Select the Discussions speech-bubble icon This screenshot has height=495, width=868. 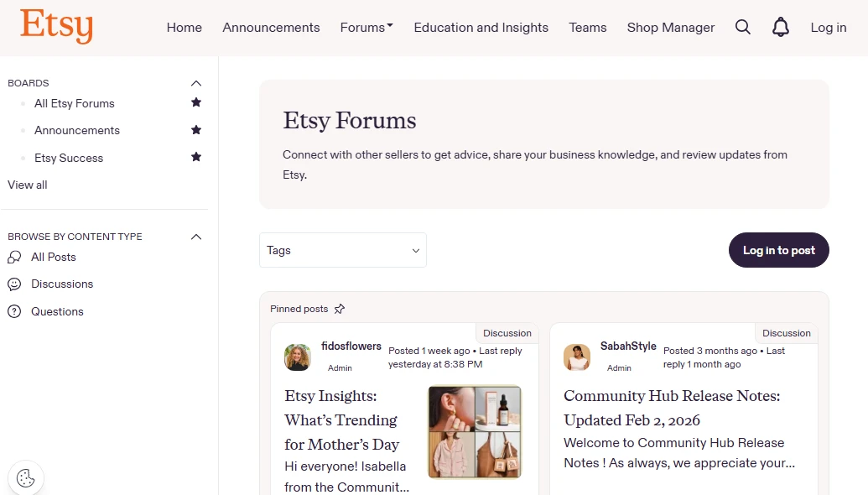click(13, 284)
